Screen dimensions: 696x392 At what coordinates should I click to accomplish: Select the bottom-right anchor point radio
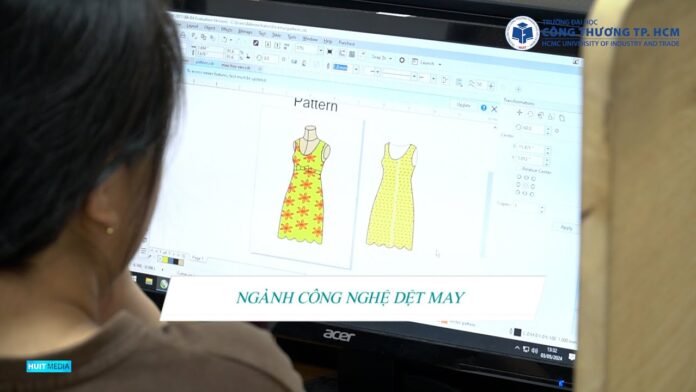click(x=532, y=194)
